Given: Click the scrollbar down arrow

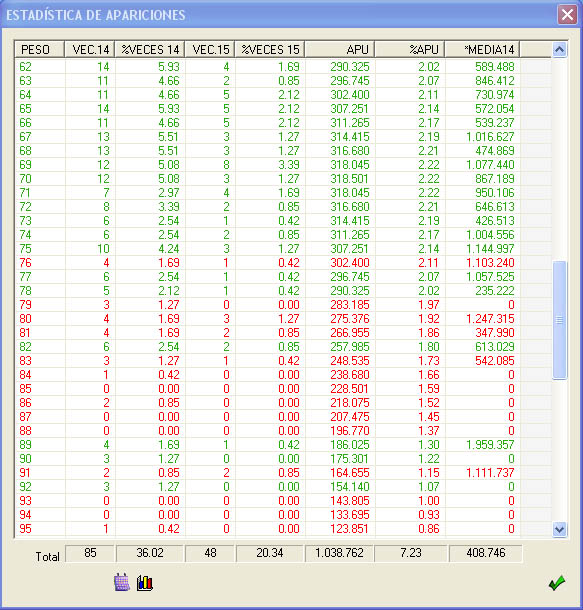Looking at the screenshot, I should pyautogui.click(x=559, y=529).
